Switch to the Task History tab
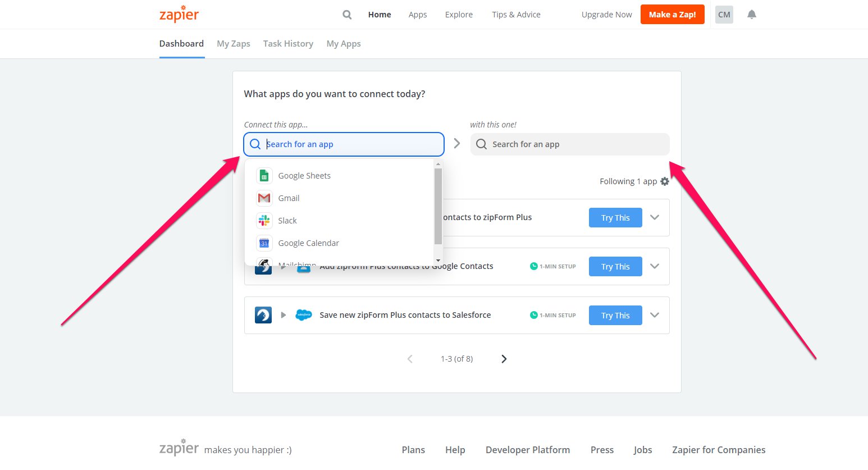Screen dimensions: 868x470 click(x=288, y=44)
